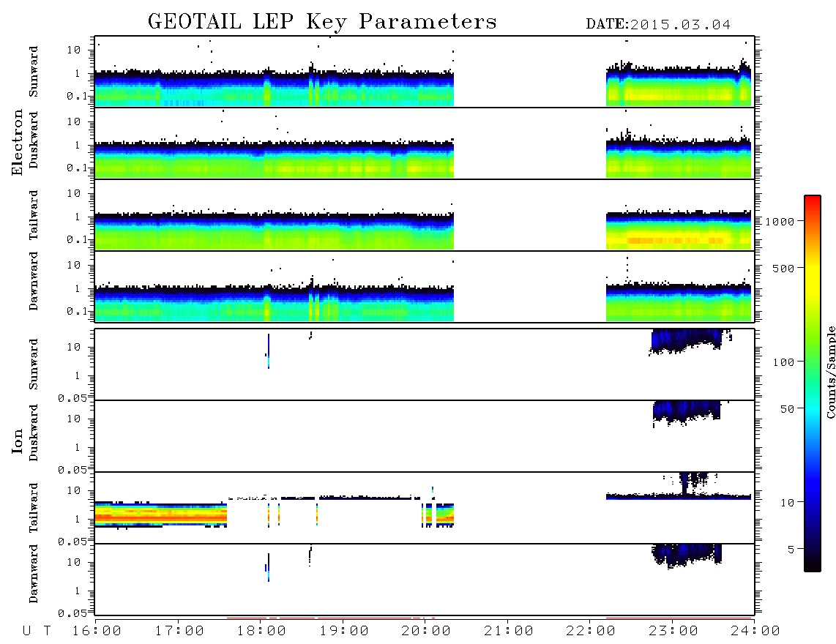The width and height of the screenshot is (836, 644).
Task: Click the rainbow Counts/Sample color scale bar
Action: (813, 383)
